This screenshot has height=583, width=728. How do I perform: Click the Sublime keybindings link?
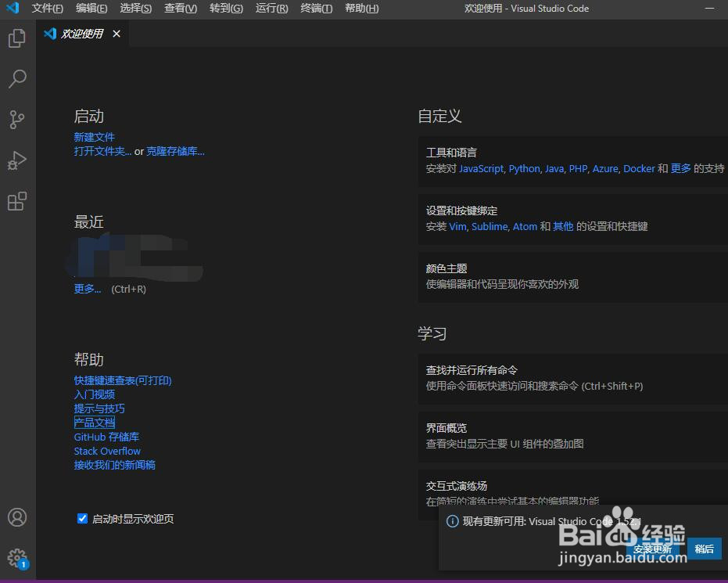tap(490, 226)
